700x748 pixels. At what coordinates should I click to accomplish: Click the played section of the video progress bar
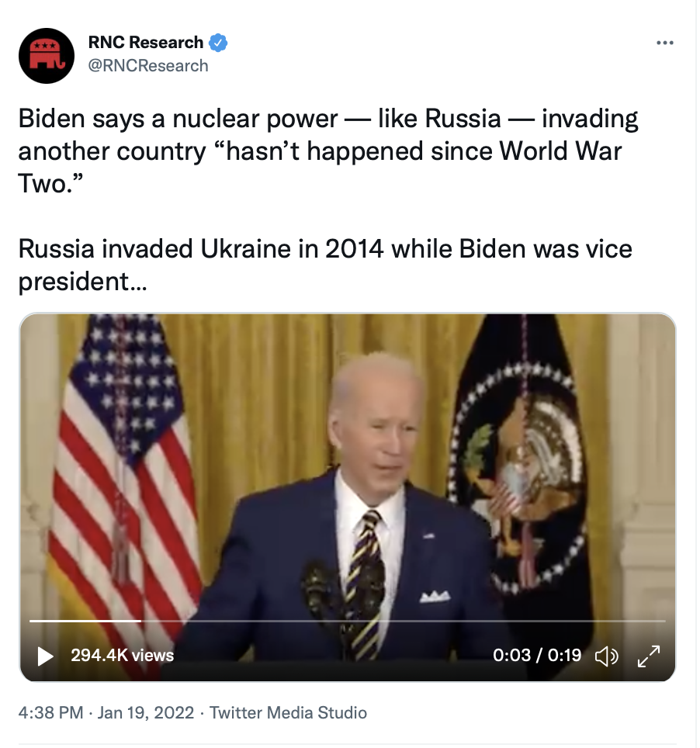coord(85,621)
